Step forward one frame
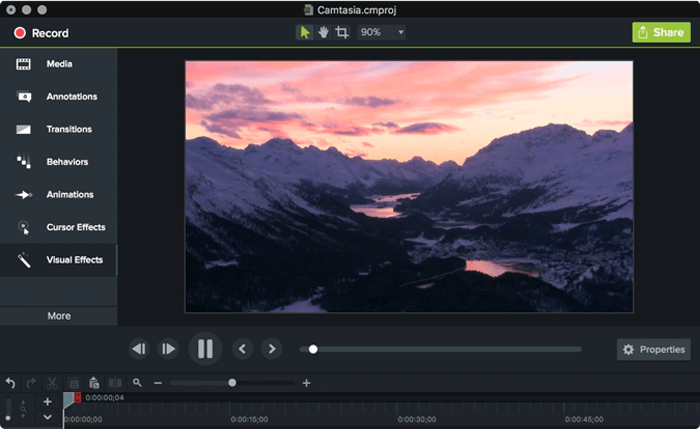The height and width of the screenshot is (429, 700). pyautogui.click(x=168, y=349)
